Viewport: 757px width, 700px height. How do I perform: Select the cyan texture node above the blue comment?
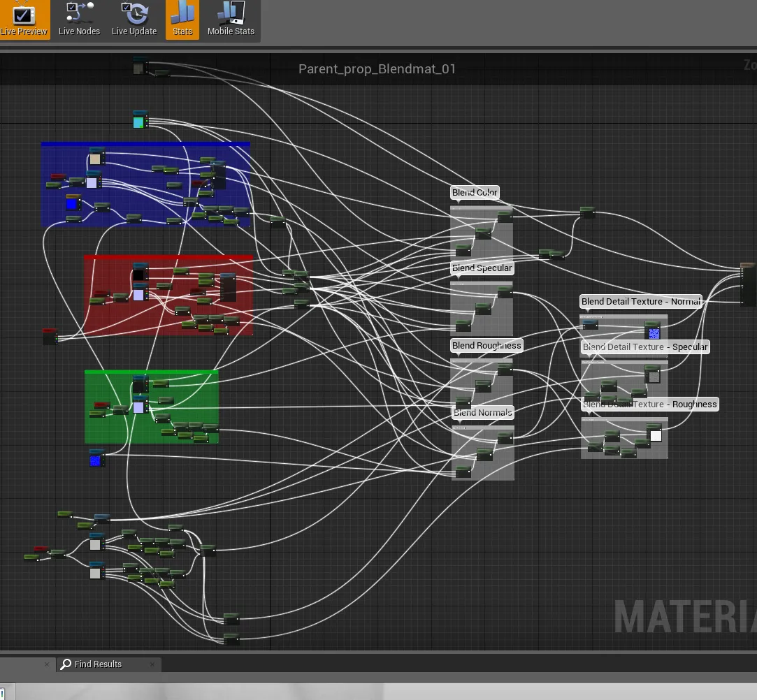[139, 120]
